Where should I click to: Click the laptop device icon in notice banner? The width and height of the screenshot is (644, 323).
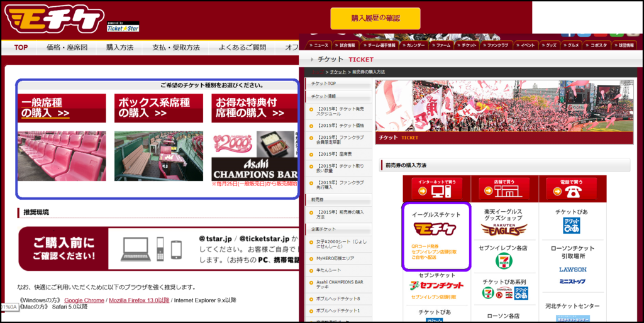[136, 248]
